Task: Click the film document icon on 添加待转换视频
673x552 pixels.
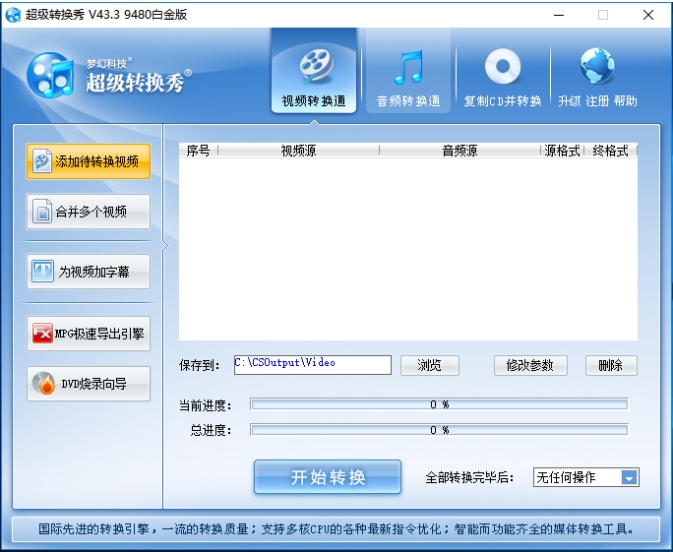Action: (42, 161)
